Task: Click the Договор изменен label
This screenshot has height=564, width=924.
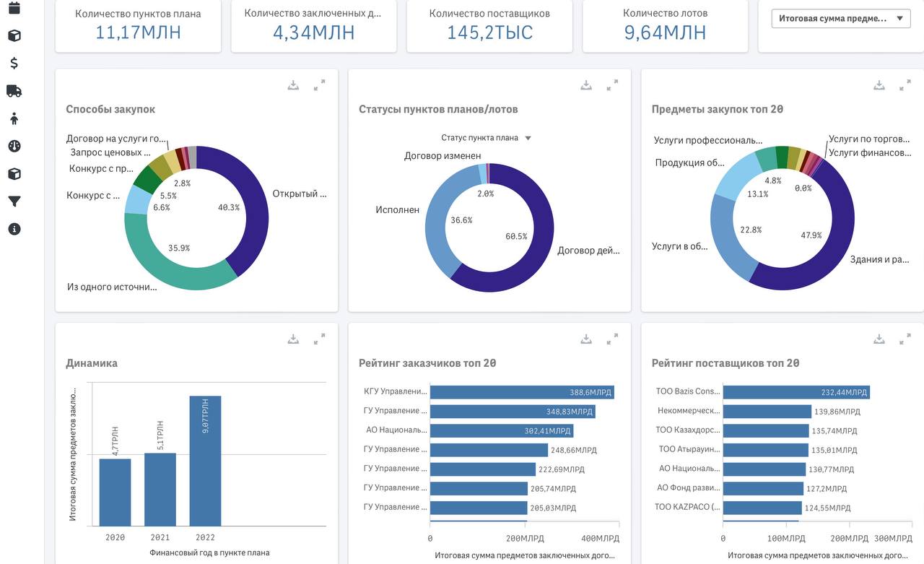Action: tap(443, 156)
